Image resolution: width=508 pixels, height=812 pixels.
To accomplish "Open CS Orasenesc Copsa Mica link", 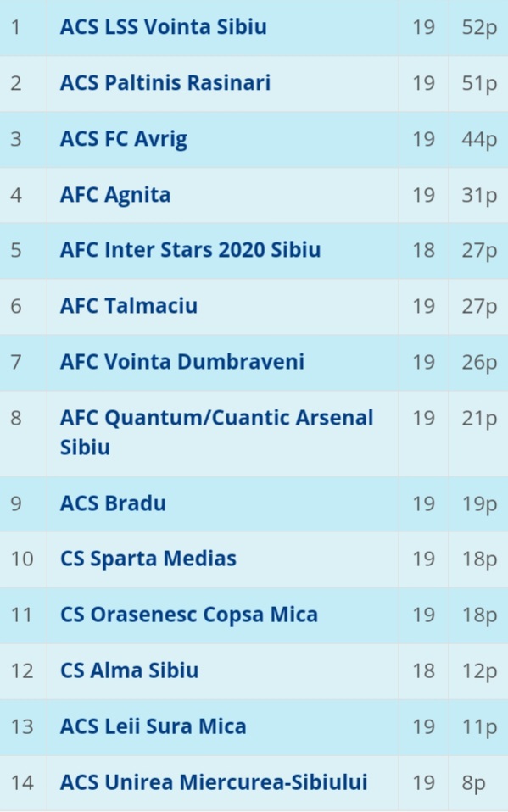I will point(188,615).
